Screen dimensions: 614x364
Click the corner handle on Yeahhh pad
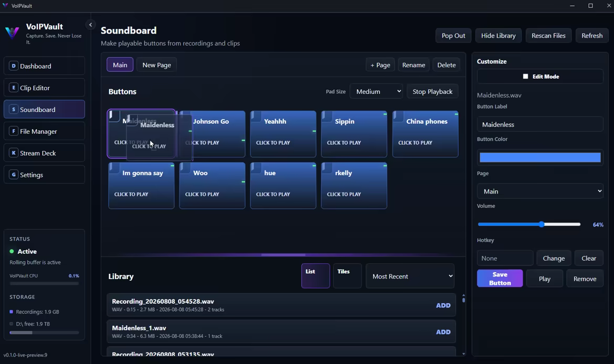click(256, 116)
